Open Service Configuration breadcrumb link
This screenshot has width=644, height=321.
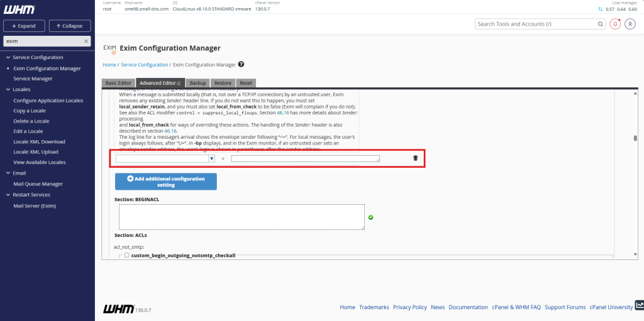pos(145,65)
